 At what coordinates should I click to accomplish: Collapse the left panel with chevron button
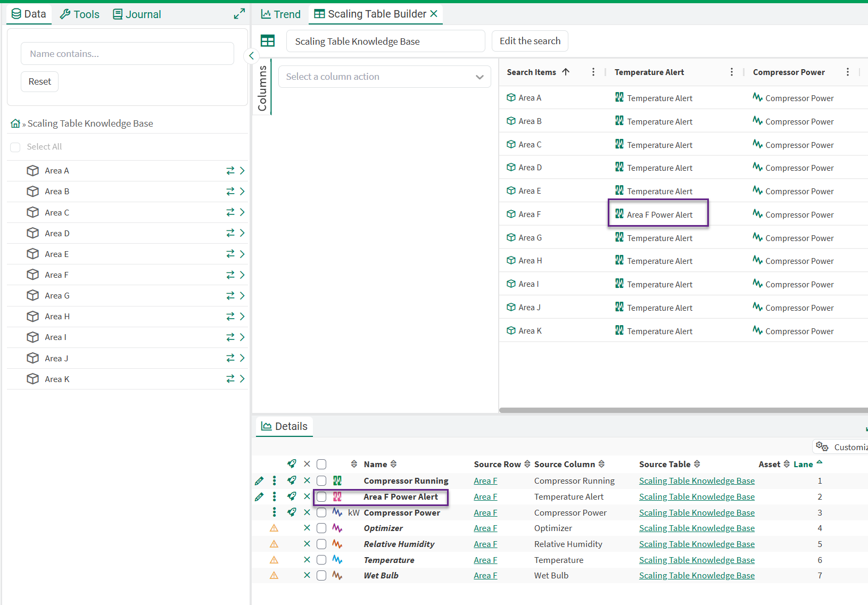point(251,56)
